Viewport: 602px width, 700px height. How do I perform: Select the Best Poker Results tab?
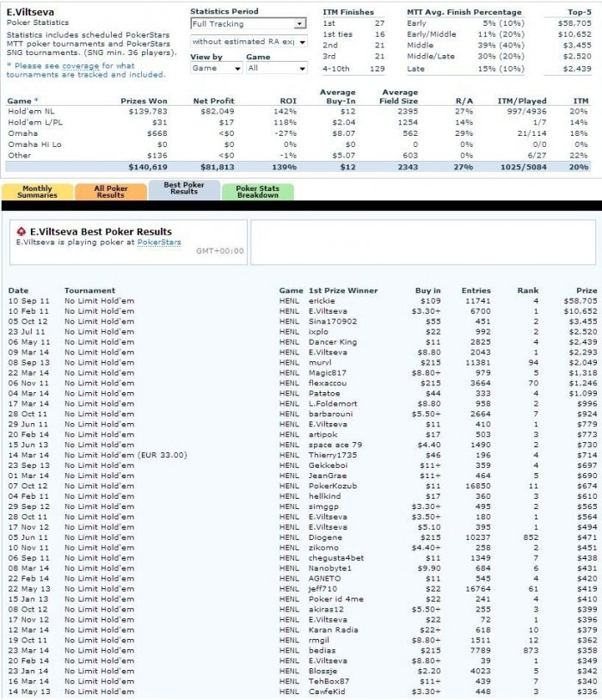[184, 189]
